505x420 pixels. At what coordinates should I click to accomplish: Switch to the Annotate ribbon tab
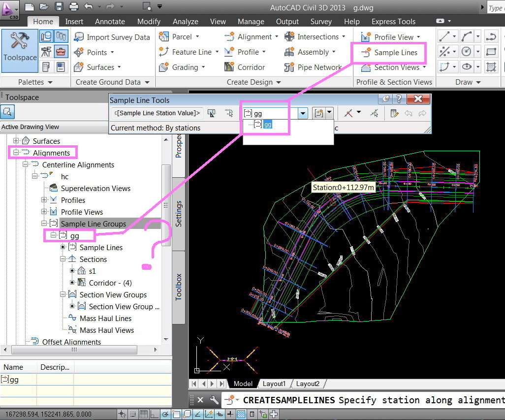(109, 21)
